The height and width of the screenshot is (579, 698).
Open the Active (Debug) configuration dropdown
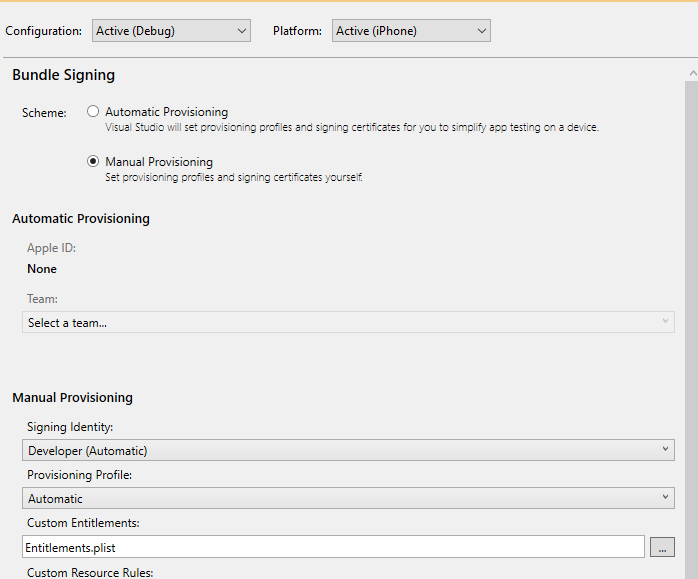[171, 31]
